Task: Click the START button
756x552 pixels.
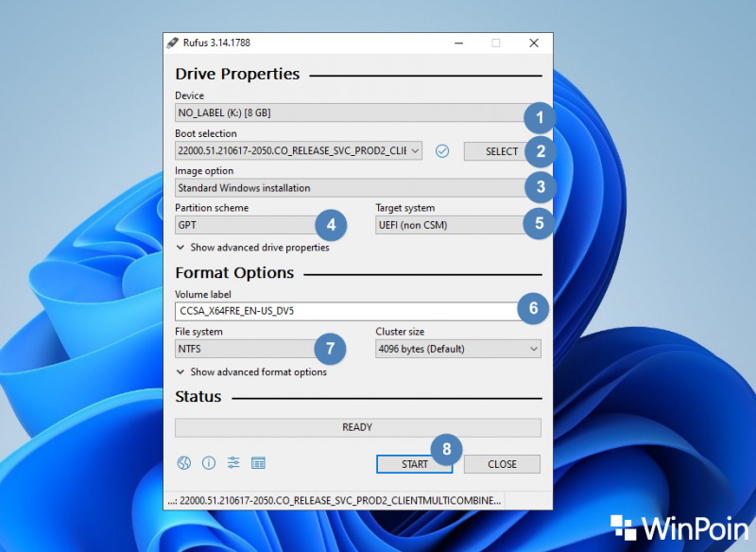Action: 414,464
